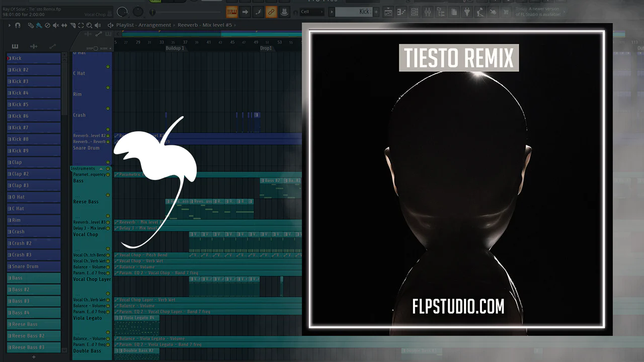644x362 pixels.
Task: Toggle the STEP/SLIDE switch
Action: click(96, 49)
